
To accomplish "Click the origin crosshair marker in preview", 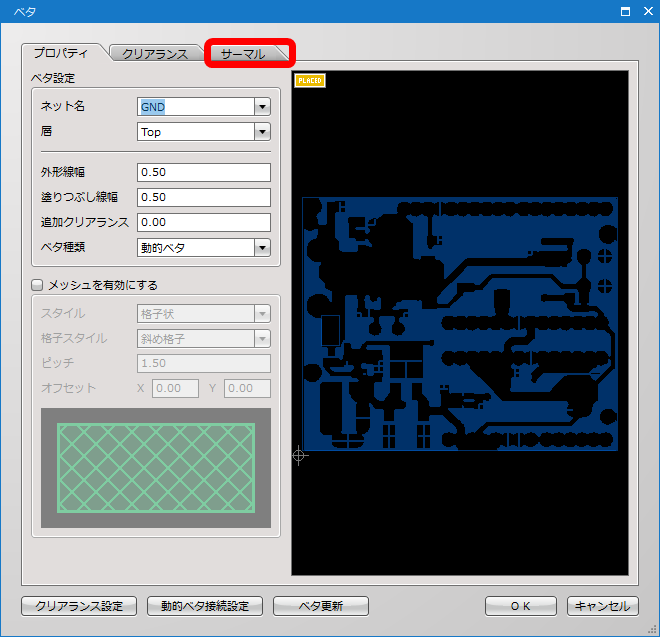I will pos(299,455).
